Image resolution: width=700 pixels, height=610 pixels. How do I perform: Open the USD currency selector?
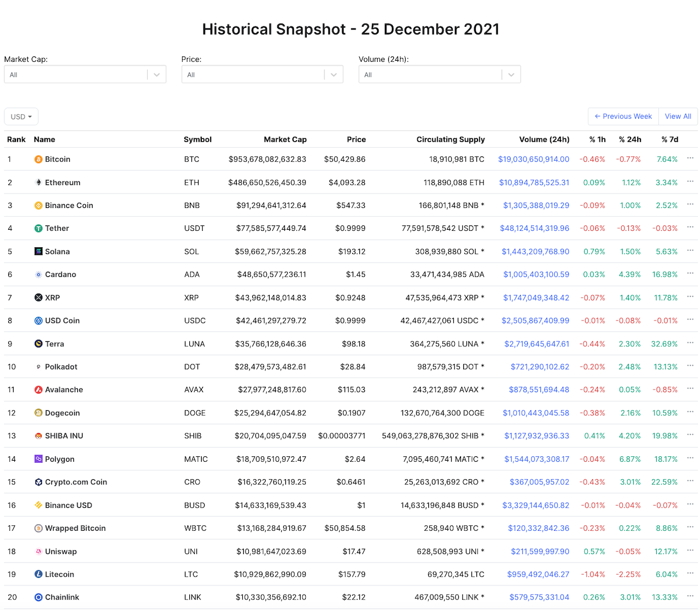click(x=21, y=117)
